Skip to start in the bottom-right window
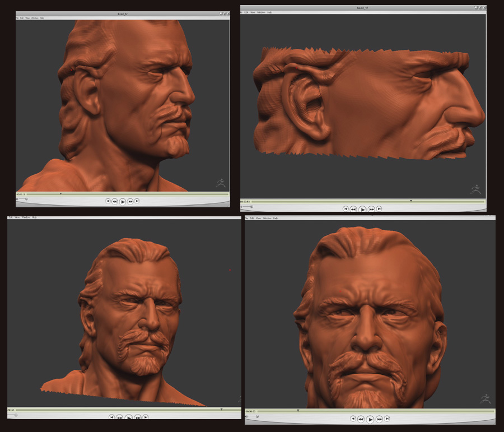This screenshot has height=432, width=504. point(353,419)
